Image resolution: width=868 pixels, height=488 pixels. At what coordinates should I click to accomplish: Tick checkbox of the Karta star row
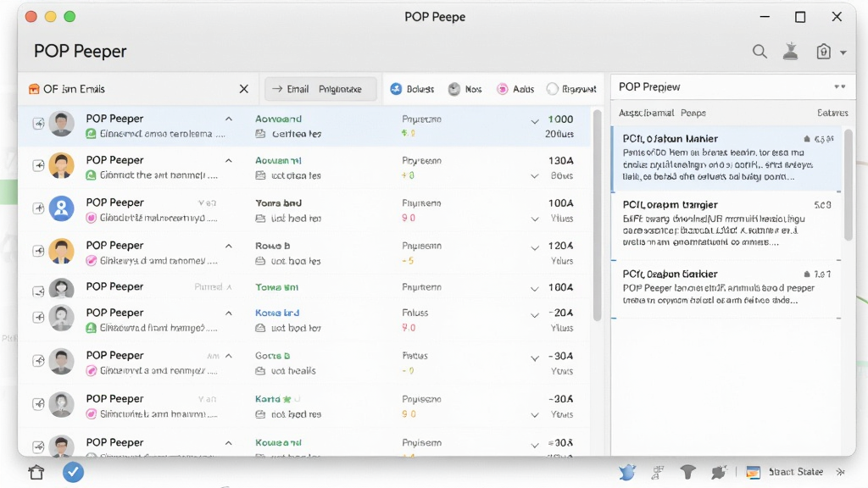click(x=38, y=404)
